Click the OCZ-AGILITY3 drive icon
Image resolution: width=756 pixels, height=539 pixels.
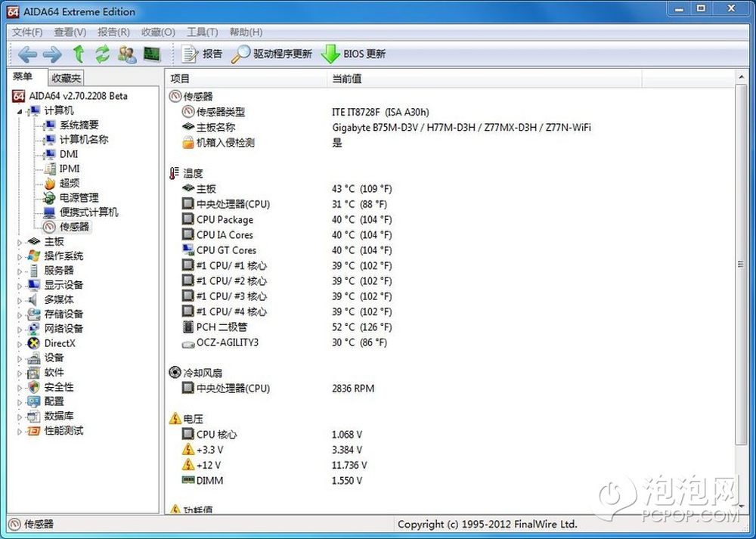[188, 343]
